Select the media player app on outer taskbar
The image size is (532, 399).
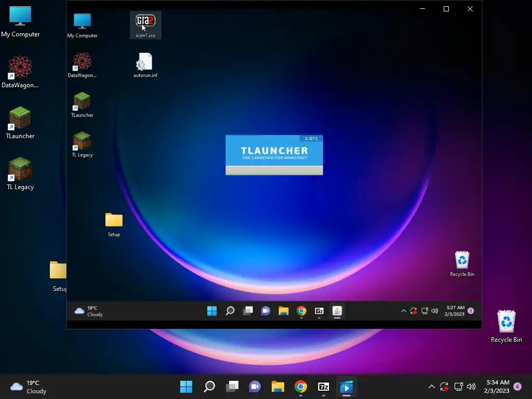pyautogui.click(x=347, y=387)
